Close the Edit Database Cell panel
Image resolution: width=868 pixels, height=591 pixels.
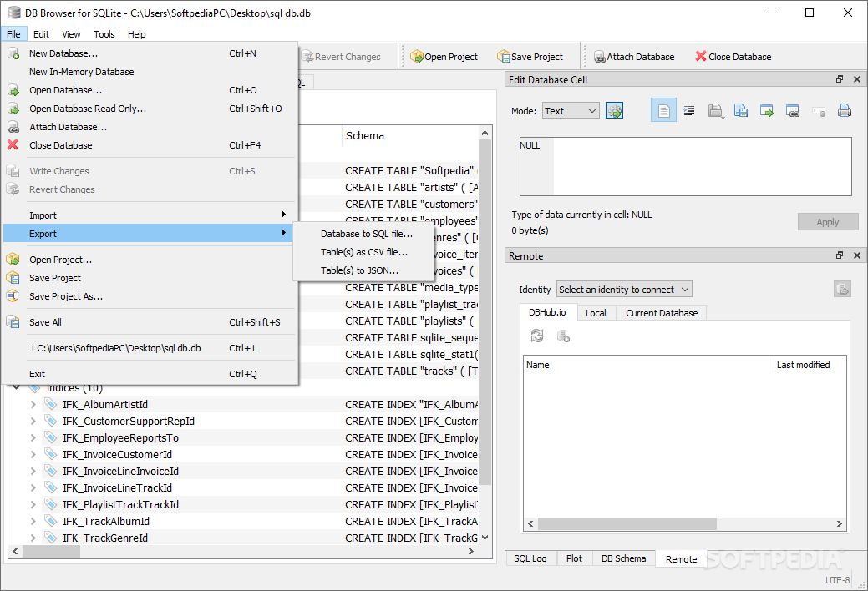click(857, 79)
